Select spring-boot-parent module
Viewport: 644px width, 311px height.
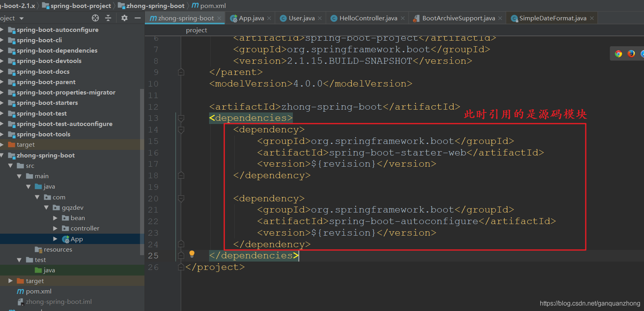pyautogui.click(x=46, y=82)
